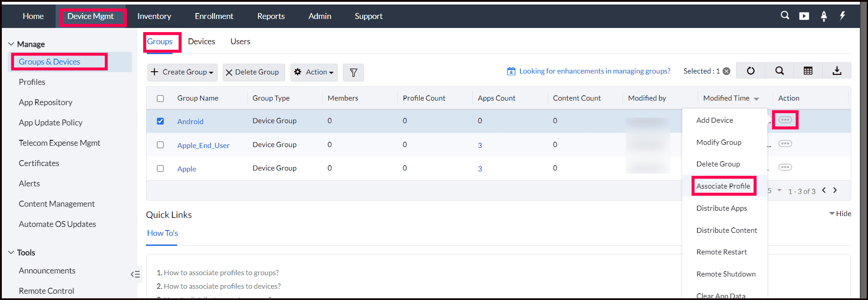
Task: Switch to the Devices tab
Action: (x=202, y=42)
